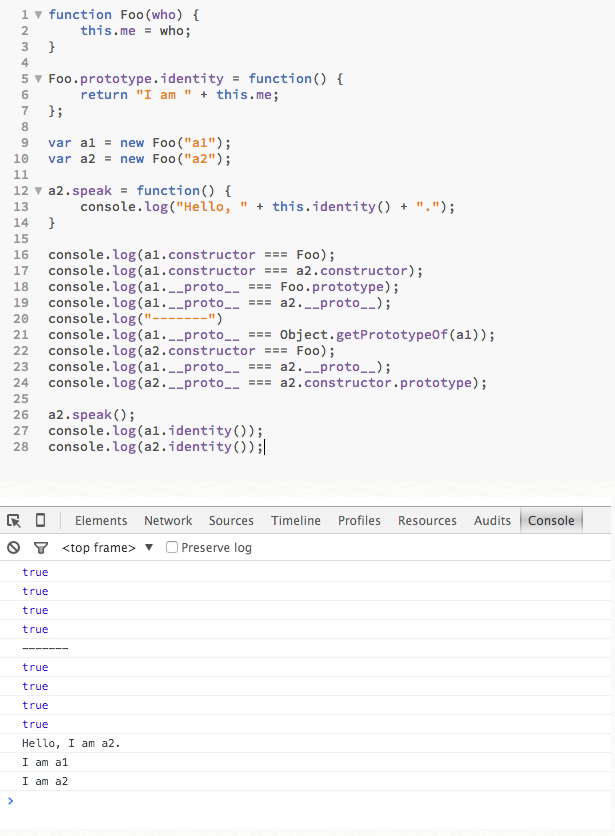
Task: Click 'a2.constructor.prototype' on line 24
Action: [376, 383]
